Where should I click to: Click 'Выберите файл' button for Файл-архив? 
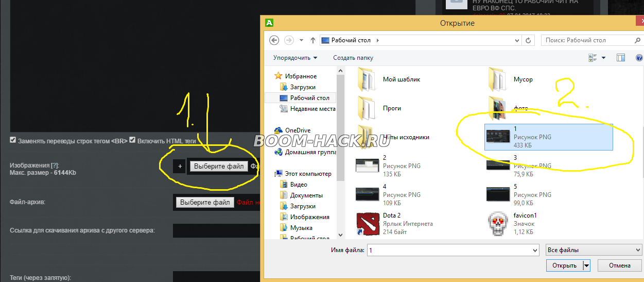205,203
